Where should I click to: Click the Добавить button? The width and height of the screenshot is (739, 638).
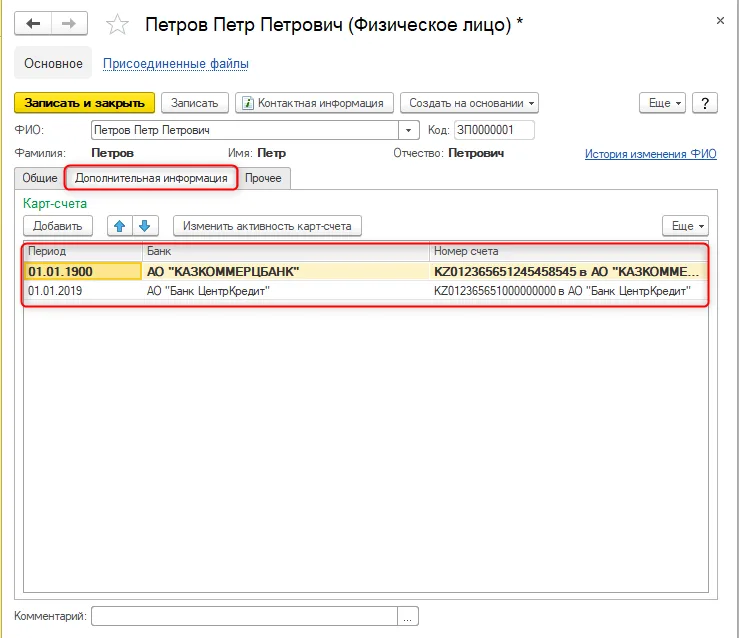(x=57, y=226)
